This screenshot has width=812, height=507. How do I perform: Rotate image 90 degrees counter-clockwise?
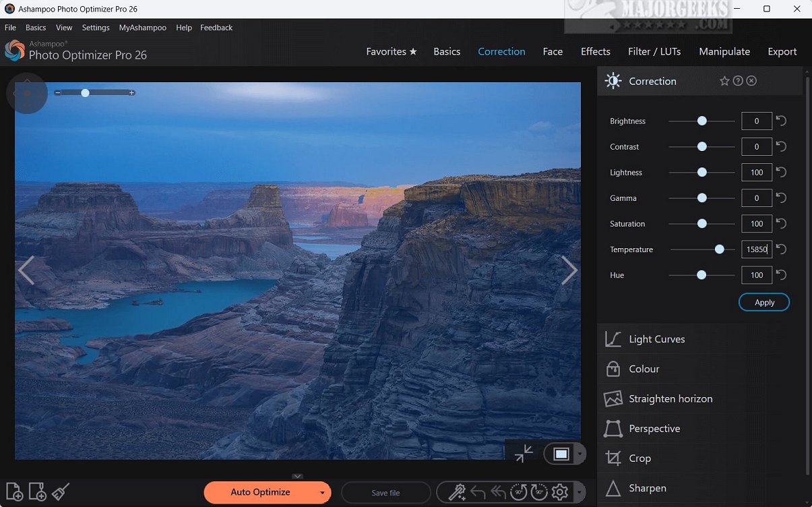click(x=518, y=493)
